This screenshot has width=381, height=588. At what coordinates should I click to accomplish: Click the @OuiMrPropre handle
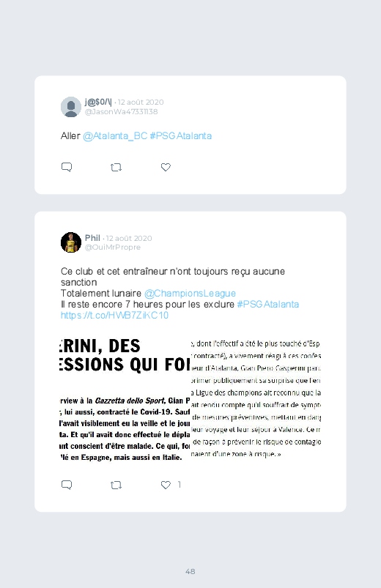pos(113,247)
